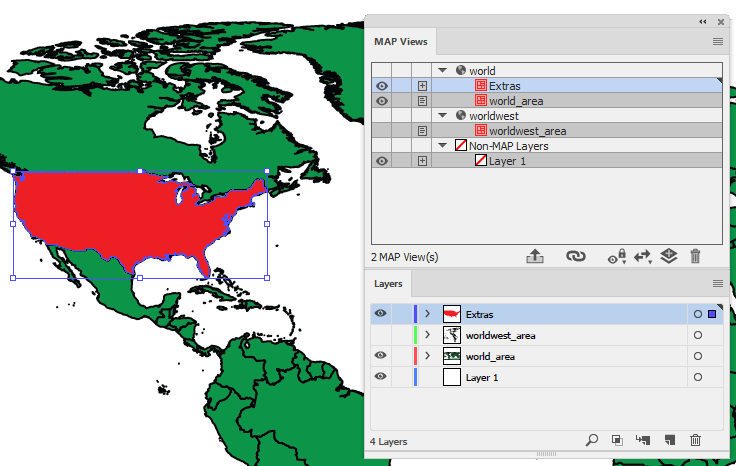The width and height of the screenshot is (736, 466).
Task: Click the export icon in MAP Views panel
Action: point(535,256)
